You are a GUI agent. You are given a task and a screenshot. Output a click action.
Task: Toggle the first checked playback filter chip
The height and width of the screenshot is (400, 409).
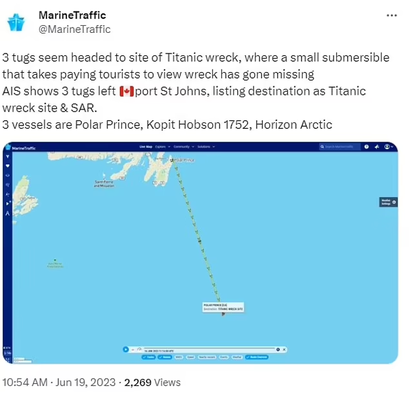click(149, 357)
